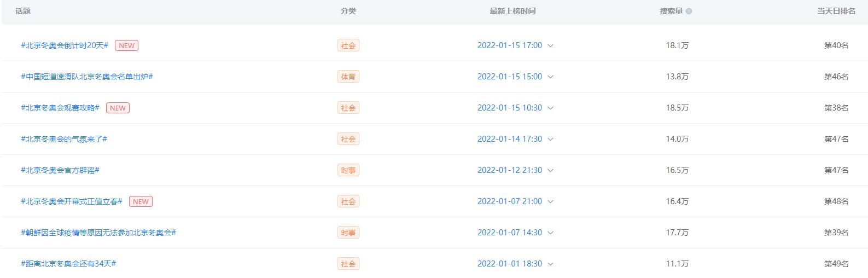Open the 2022-01-12 21:30 time history
Image resolution: width=868 pixels, height=278 pixels.
550,171
